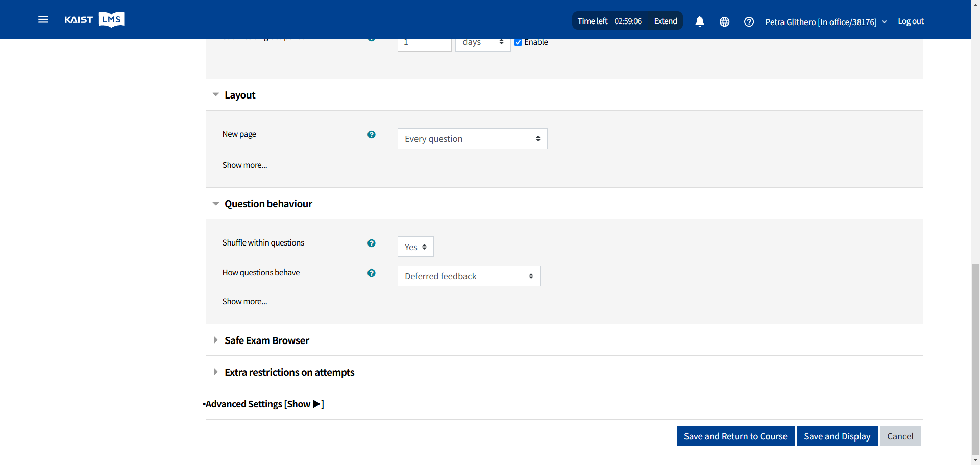This screenshot has width=980, height=465.
Task: Click Save and Display button
Action: tap(837, 436)
